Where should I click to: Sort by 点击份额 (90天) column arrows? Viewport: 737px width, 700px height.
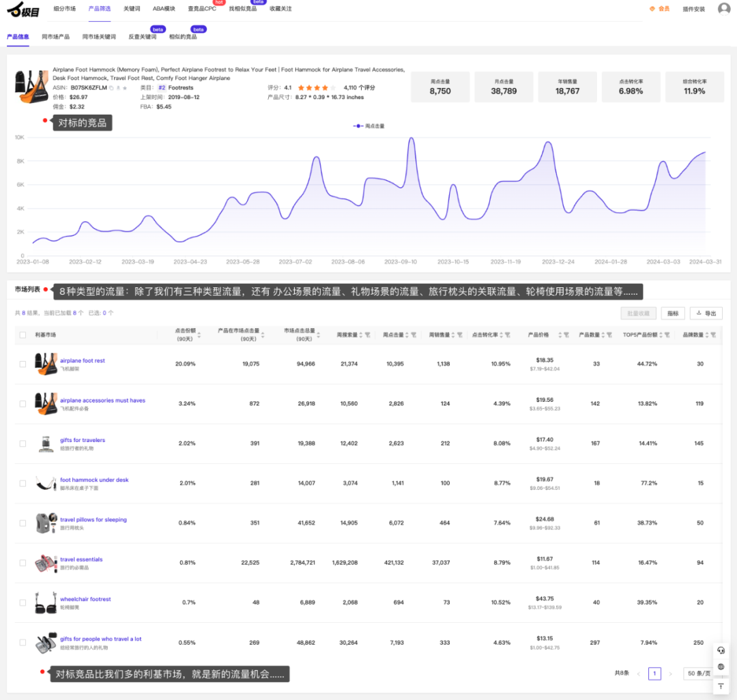coord(199,335)
